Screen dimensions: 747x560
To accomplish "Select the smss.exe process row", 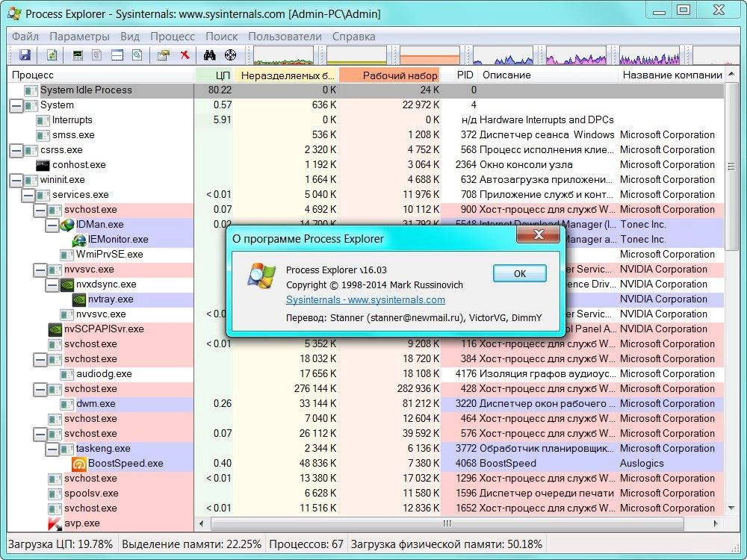I will click(x=365, y=134).
